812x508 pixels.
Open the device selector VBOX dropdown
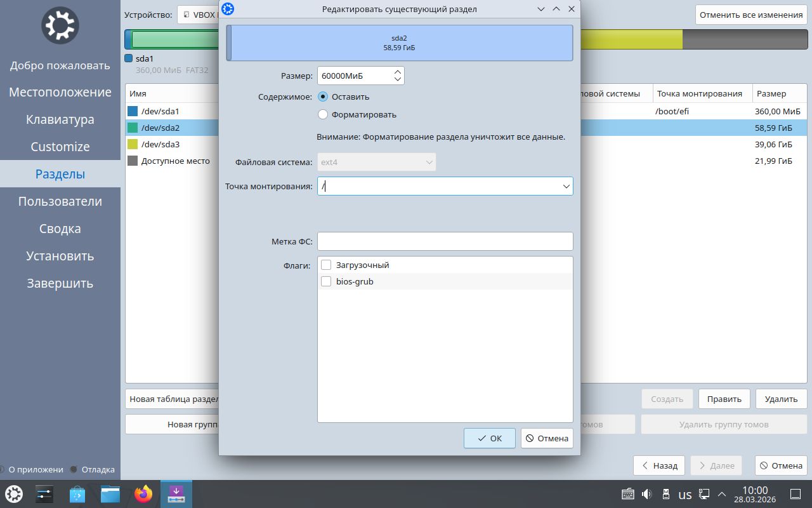(199, 15)
